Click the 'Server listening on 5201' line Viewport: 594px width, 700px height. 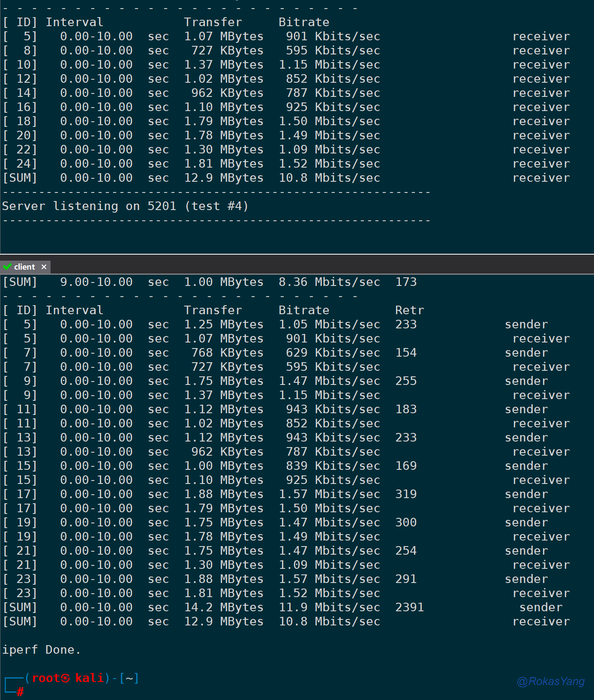(x=125, y=206)
